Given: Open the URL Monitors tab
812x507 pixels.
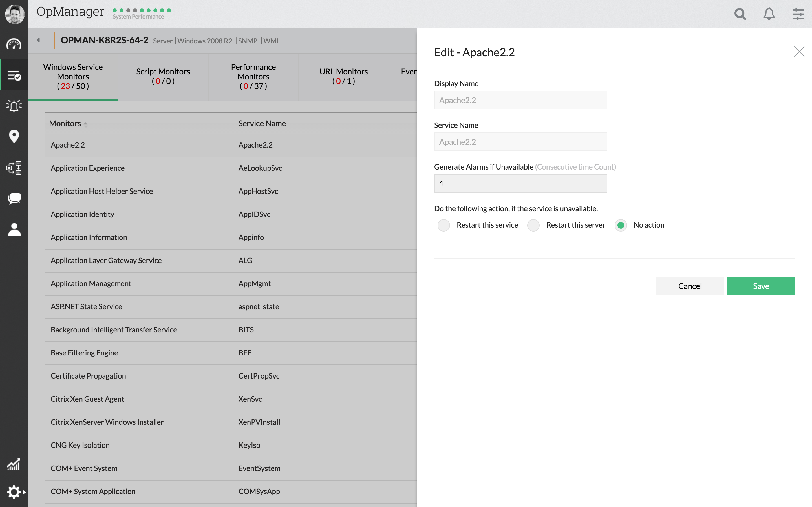Looking at the screenshot, I should tap(343, 76).
